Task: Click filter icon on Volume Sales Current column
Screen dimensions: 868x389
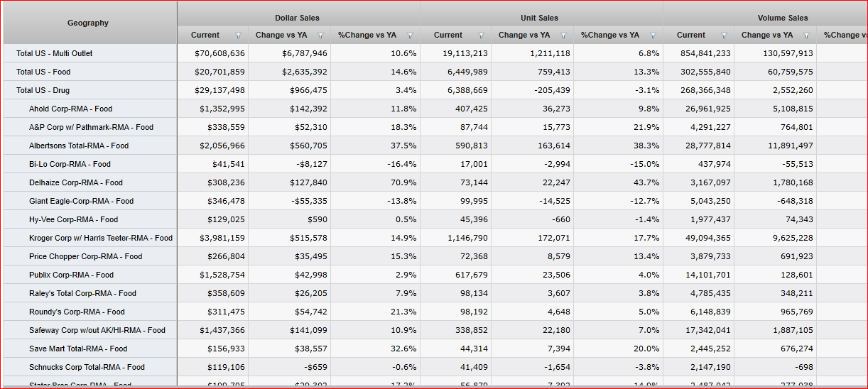Action: click(724, 35)
